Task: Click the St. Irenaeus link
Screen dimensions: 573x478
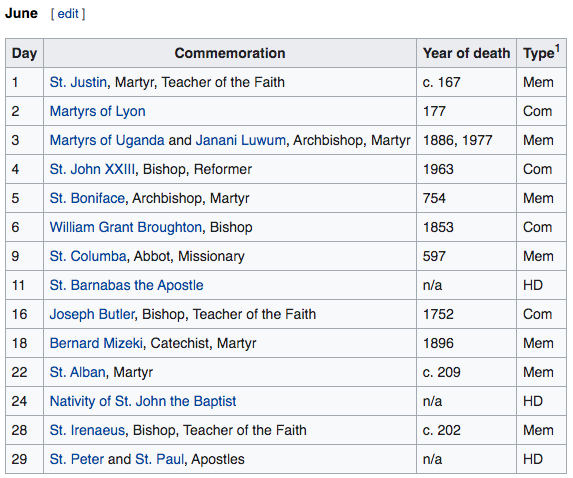Action: (x=87, y=430)
